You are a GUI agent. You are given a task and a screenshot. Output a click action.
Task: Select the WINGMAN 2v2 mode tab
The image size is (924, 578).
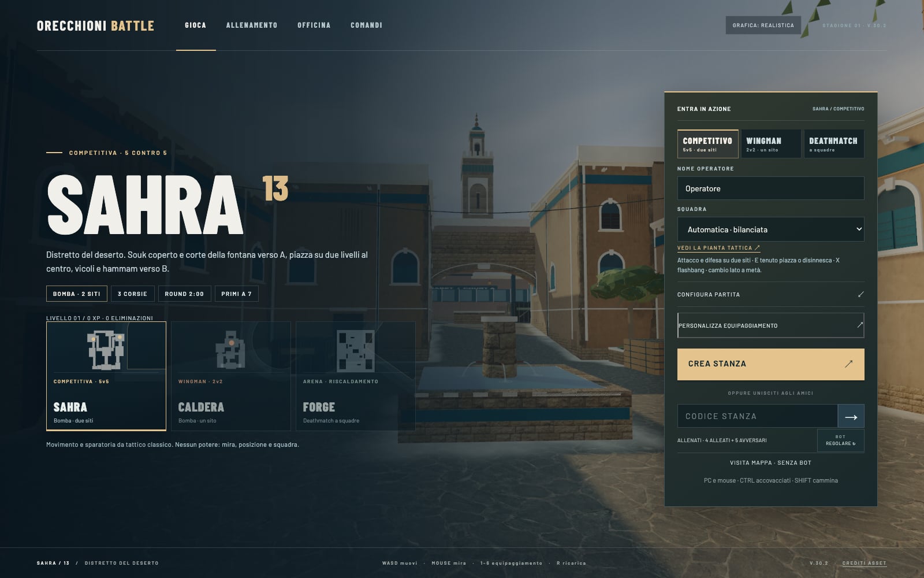pos(771,144)
